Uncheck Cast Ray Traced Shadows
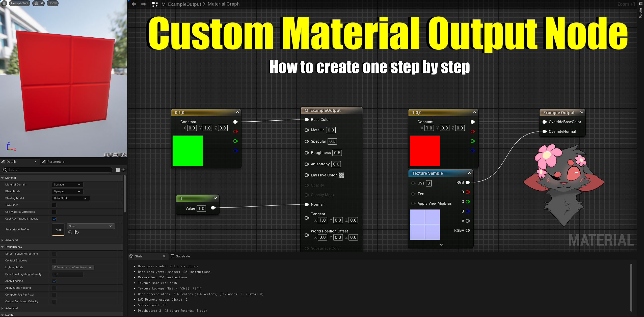This screenshot has width=644, height=317. [x=54, y=219]
